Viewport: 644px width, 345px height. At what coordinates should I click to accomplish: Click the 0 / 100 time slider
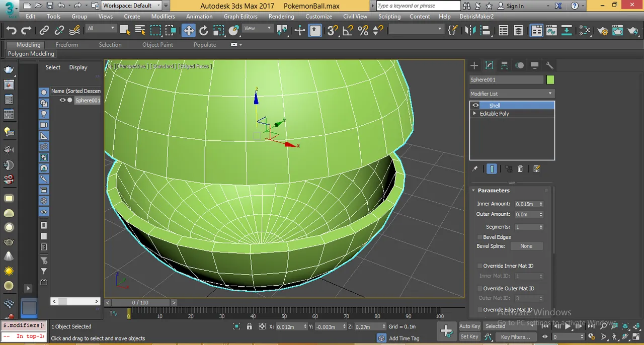(140, 302)
